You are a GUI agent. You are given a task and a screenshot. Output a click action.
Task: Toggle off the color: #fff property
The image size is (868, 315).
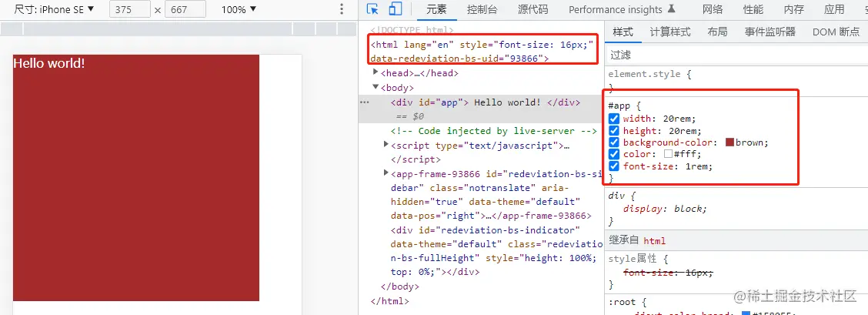click(614, 155)
